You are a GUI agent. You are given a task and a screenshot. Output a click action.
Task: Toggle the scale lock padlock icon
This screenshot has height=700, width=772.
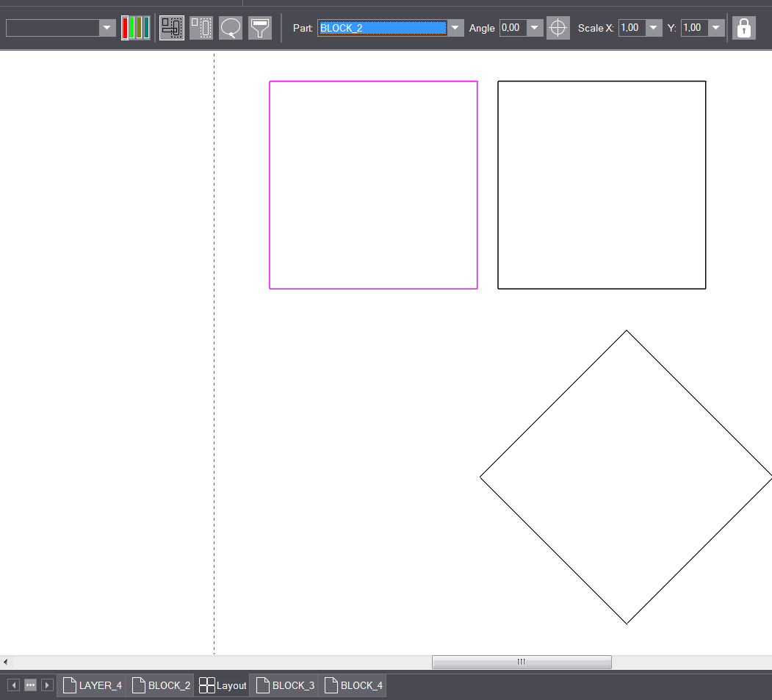(x=744, y=28)
